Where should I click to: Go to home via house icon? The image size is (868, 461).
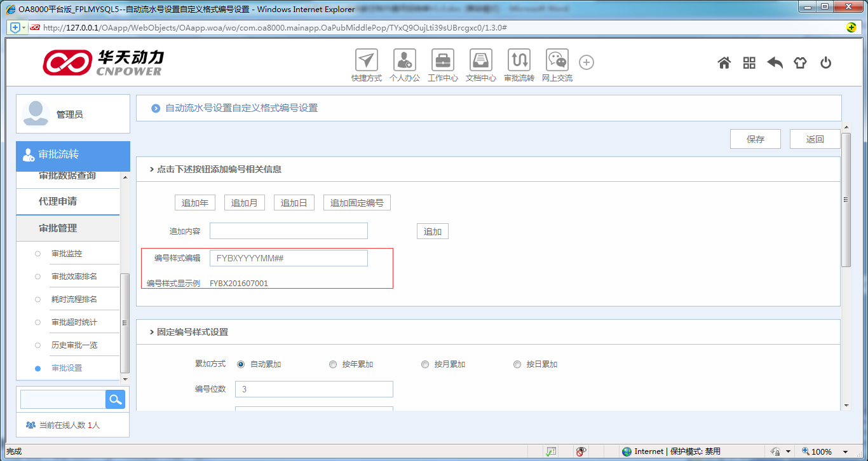coord(724,62)
